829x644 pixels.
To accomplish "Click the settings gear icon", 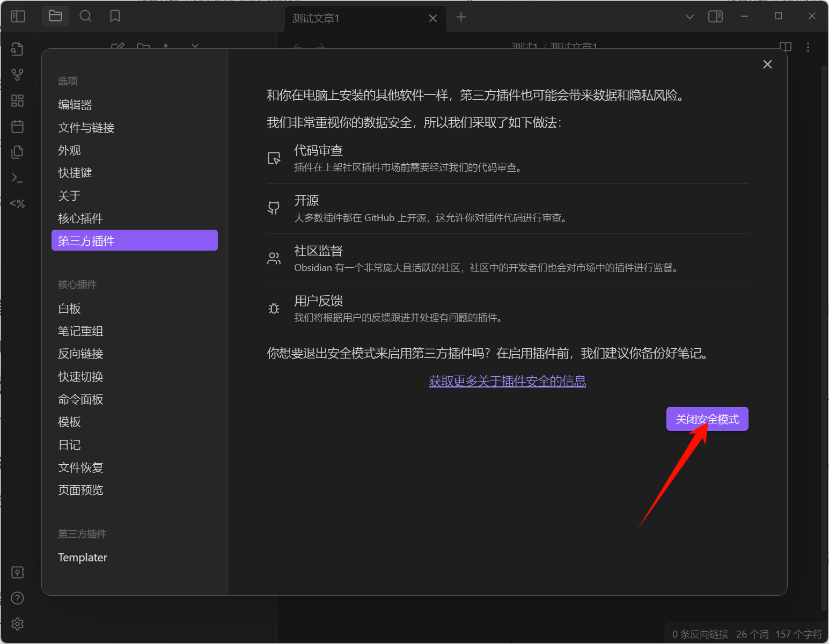I will (x=17, y=624).
